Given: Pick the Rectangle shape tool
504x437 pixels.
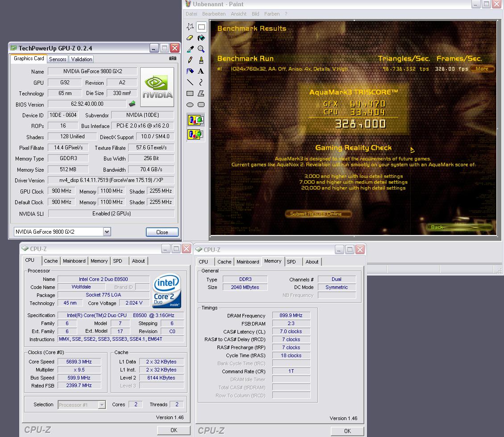Looking at the screenshot, I should point(190,94).
